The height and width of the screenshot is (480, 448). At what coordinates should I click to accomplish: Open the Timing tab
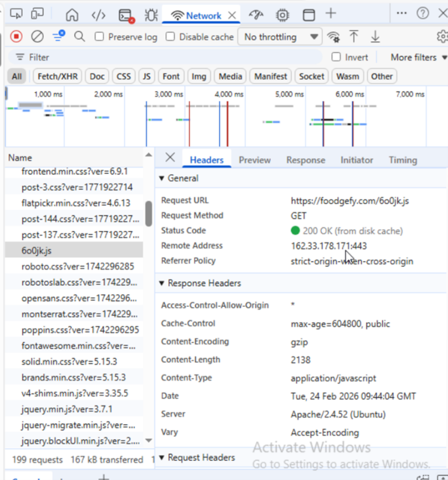point(402,160)
